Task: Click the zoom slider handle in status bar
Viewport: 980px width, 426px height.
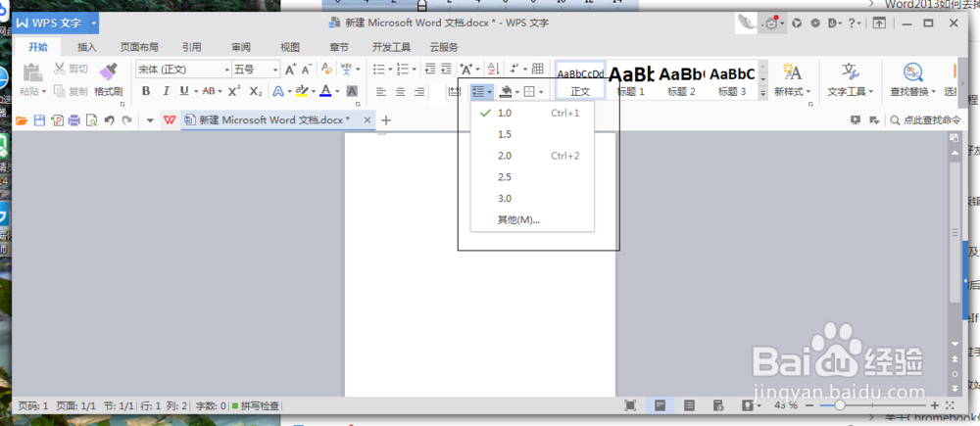Action: [x=840, y=405]
